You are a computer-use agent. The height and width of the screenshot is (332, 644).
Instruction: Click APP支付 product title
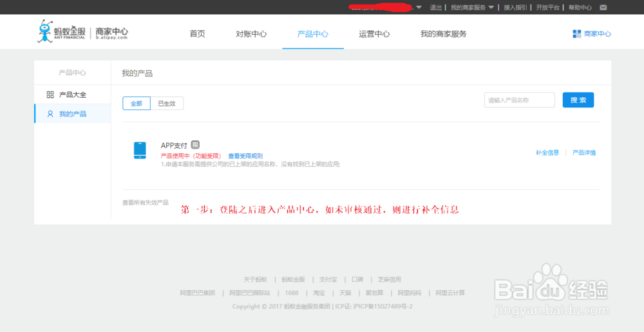click(x=174, y=145)
